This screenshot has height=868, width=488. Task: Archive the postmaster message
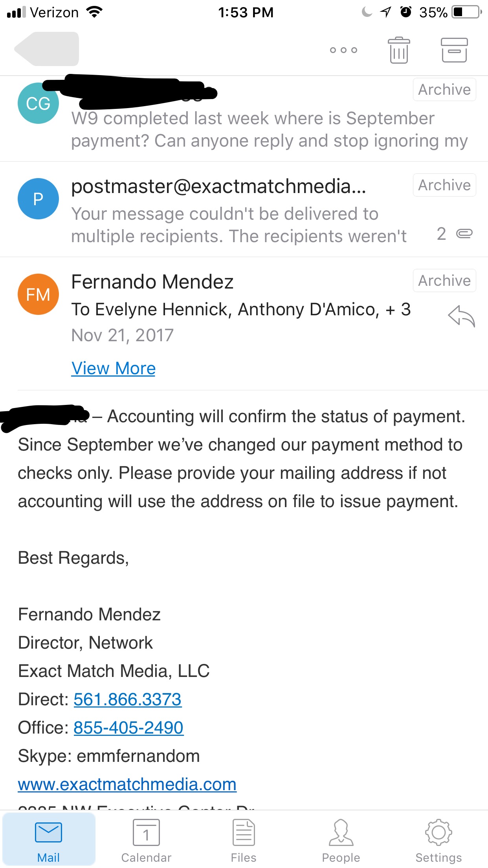444,185
